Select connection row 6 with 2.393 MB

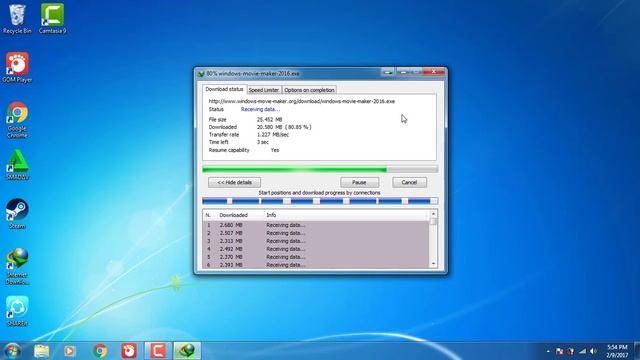point(316,264)
